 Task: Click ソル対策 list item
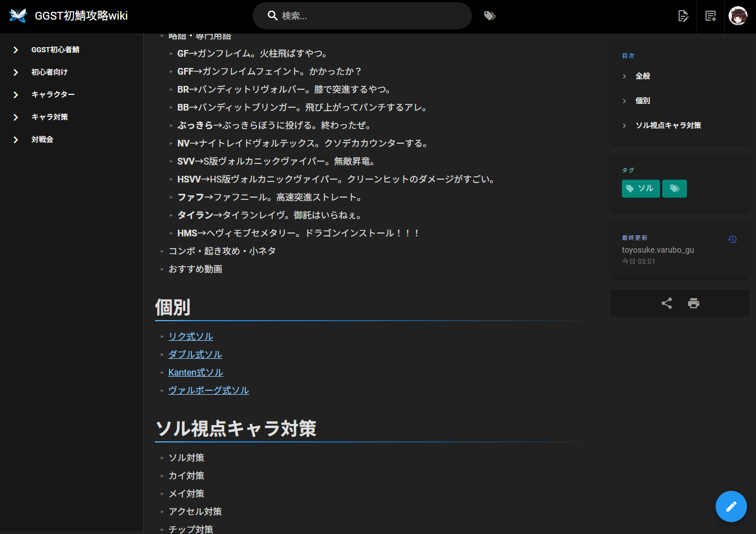point(186,458)
